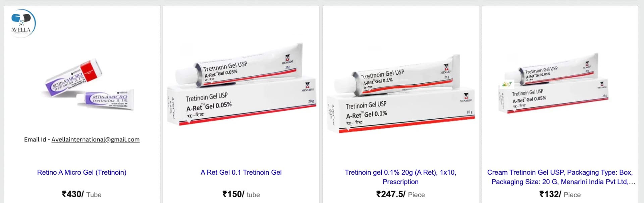Open the Cream Tretinoin Gel USP listing title
Viewport: 644px width, 203px height.
[560, 177]
